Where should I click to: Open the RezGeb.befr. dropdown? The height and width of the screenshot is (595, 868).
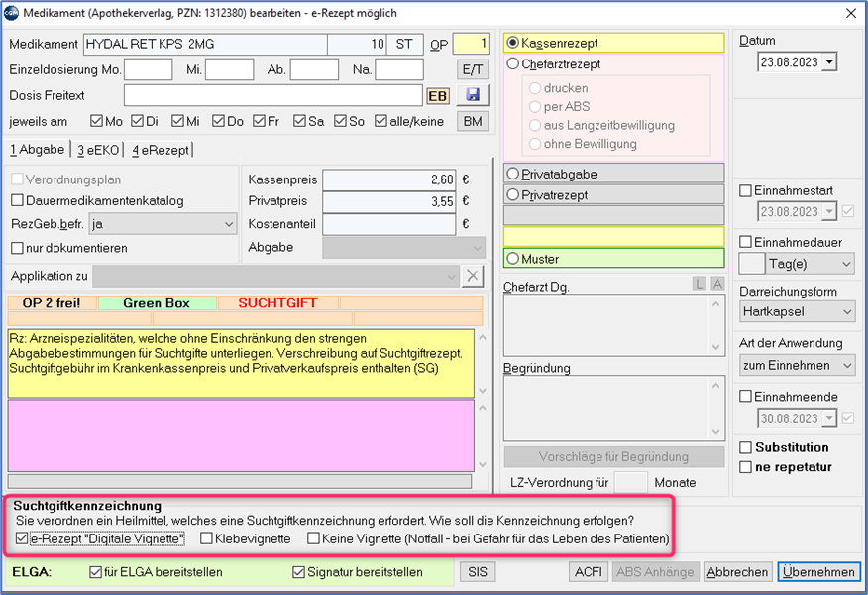(x=229, y=224)
